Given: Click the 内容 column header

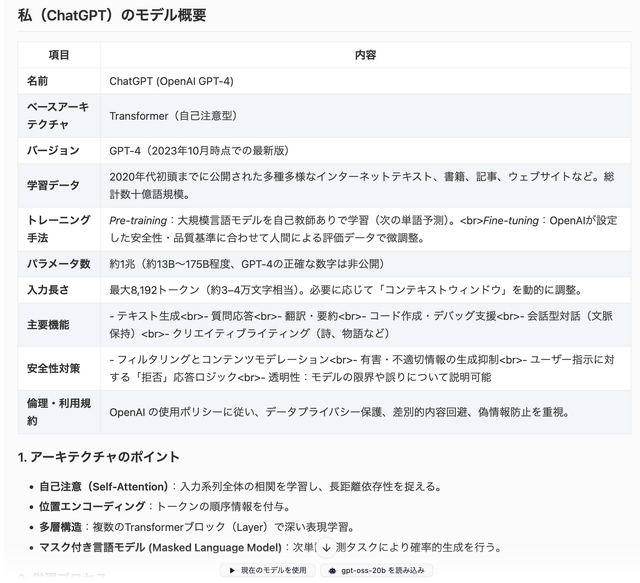Looking at the screenshot, I should pos(365,55).
